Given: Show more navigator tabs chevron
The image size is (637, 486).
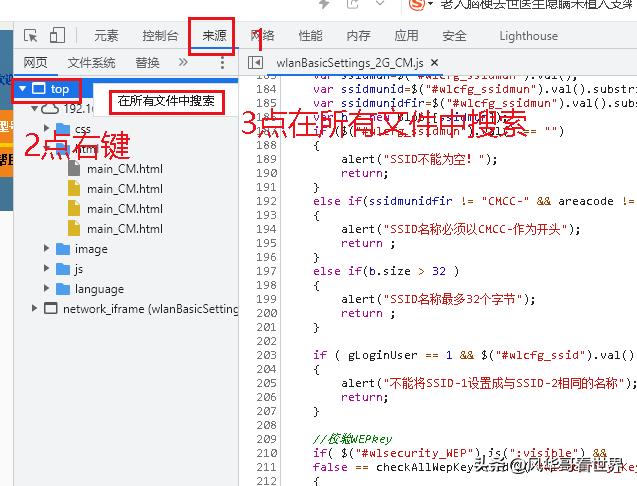Looking at the screenshot, I should (183, 62).
